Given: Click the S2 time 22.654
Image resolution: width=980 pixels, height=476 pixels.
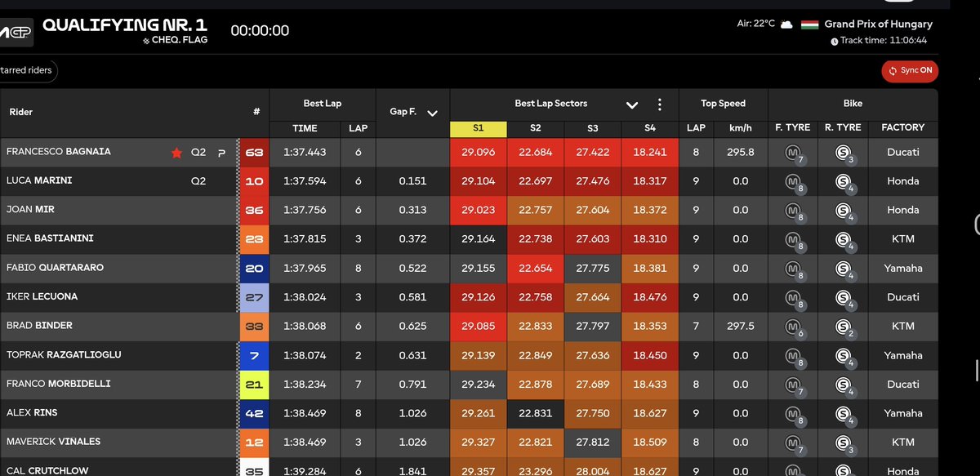Looking at the screenshot, I should click(x=535, y=268).
